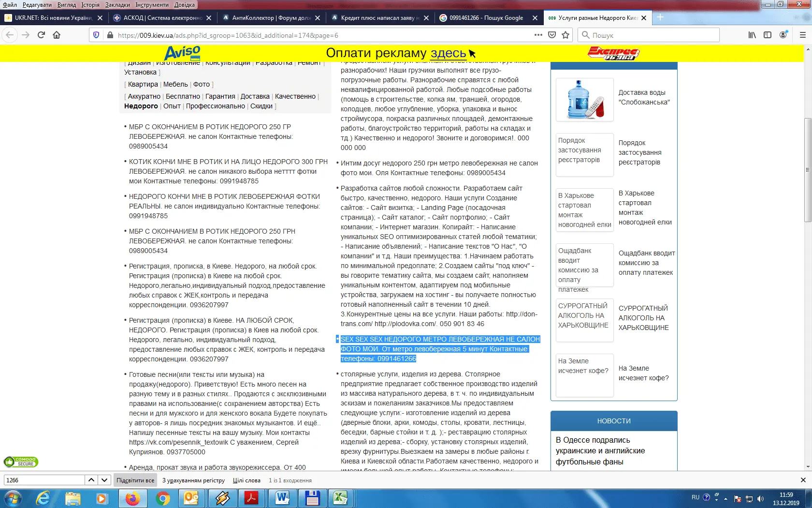Save the page to Pocket
The width and height of the screenshot is (812, 508).
coord(552,35)
